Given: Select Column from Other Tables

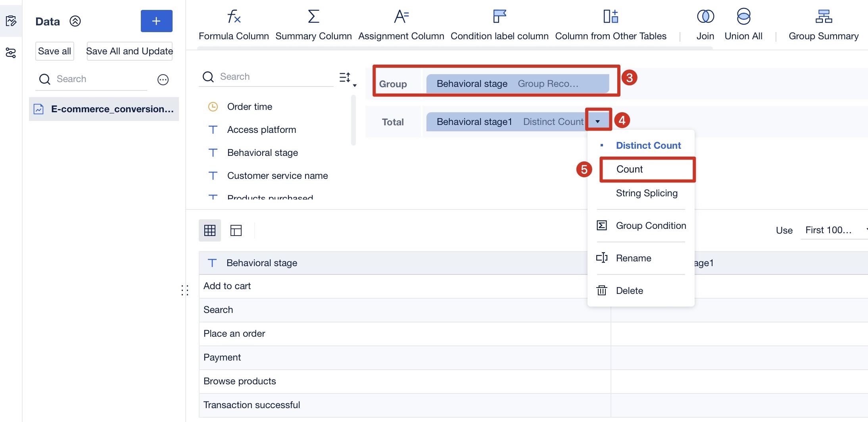Looking at the screenshot, I should 611,24.
